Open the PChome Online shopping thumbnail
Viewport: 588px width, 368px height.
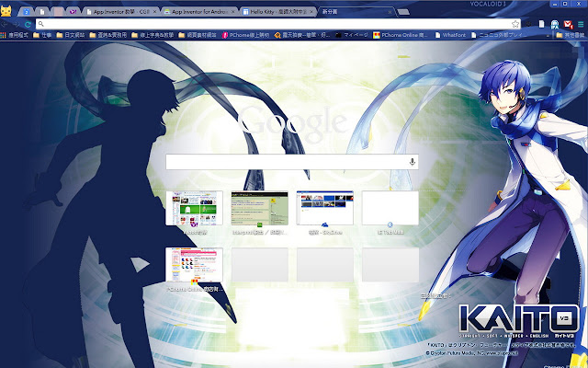click(x=194, y=265)
